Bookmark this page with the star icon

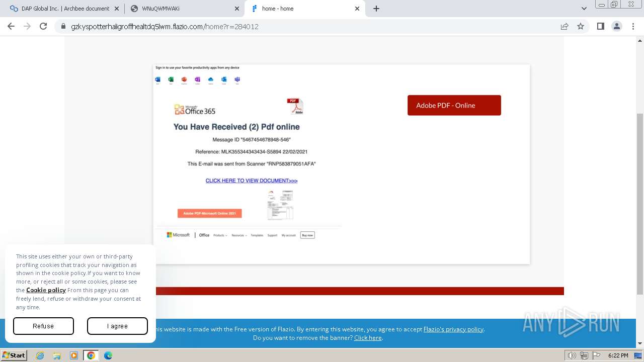pos(581,27)
